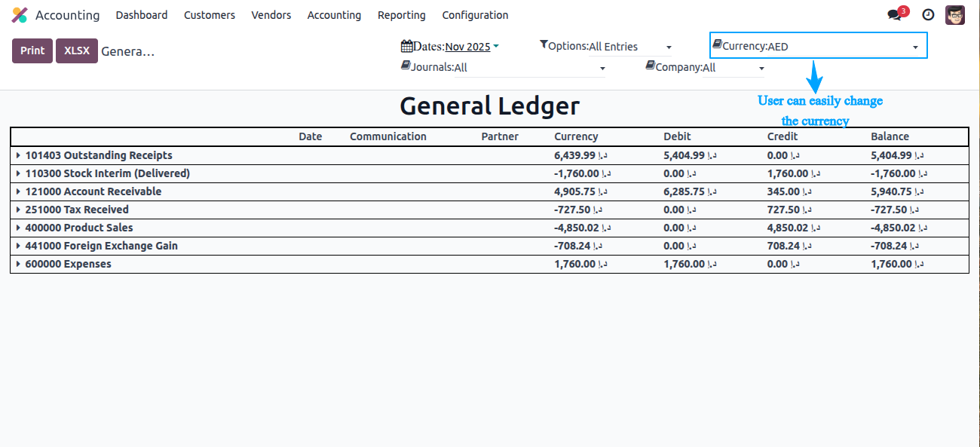Click the 6,285.75 debit value

(690, 191)
